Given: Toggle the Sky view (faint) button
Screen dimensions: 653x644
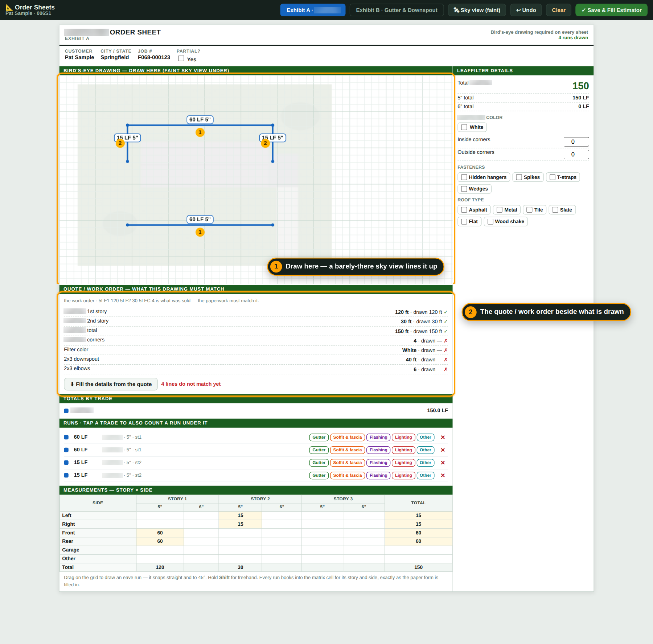Looking at the screenshot, I should [x=477, y=10].
